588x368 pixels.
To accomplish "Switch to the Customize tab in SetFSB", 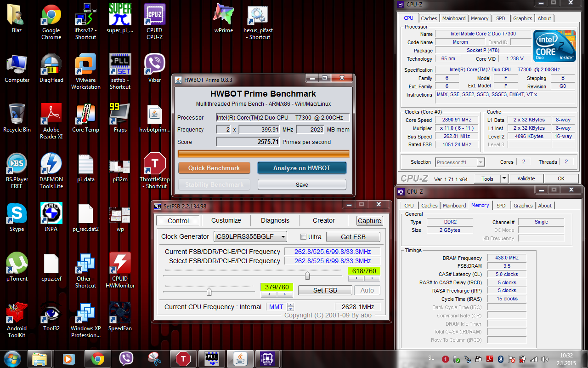I will point(226,220).
